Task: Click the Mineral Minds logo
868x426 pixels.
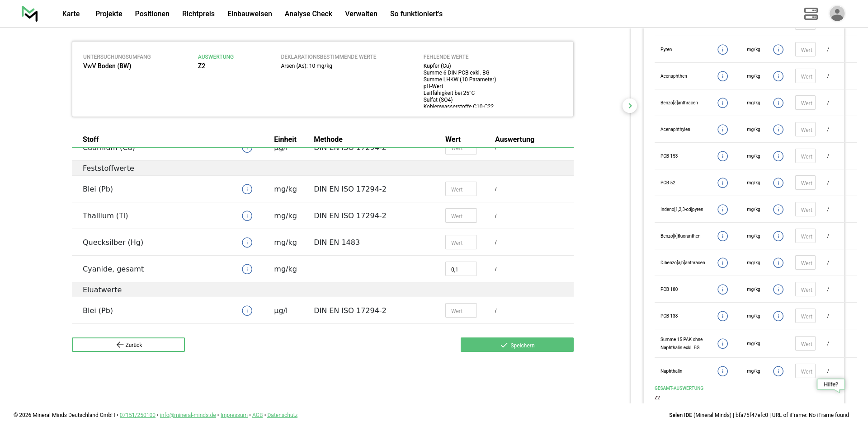Action: point(29,14)
